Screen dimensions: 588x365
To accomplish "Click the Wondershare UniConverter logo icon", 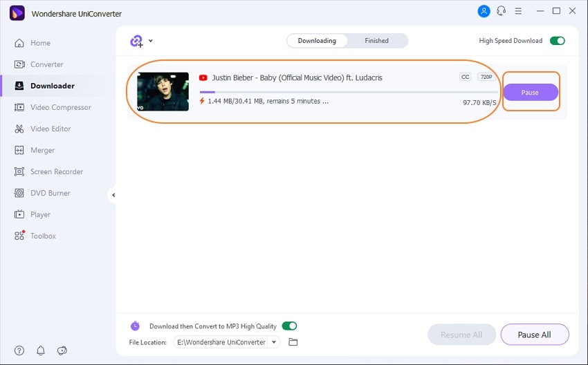I will click(17, 14).
